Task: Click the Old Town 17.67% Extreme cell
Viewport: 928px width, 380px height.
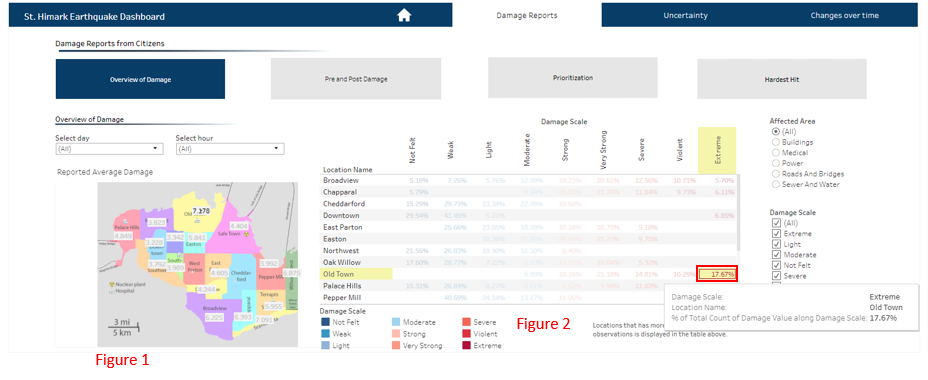Action: point(718,274)
